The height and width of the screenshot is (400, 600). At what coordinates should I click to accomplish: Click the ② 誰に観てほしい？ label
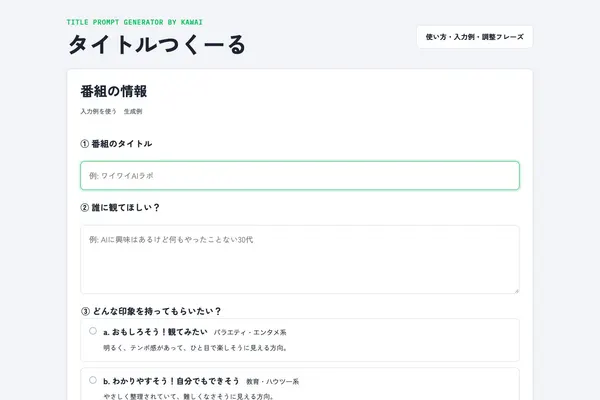120,207
